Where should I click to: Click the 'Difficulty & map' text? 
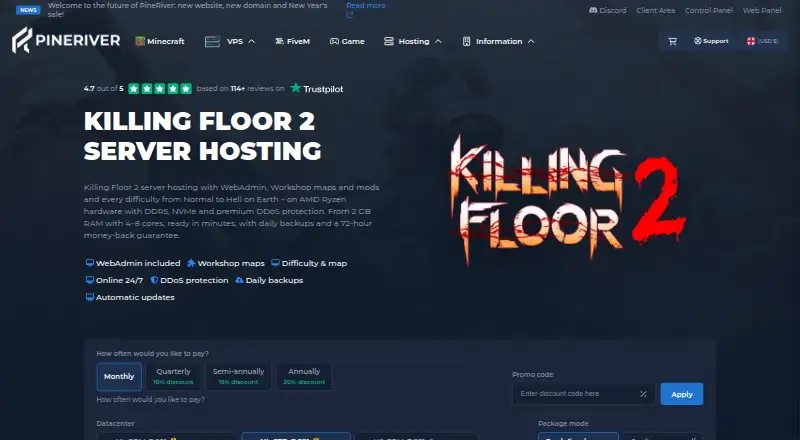[x=314, y=263]
